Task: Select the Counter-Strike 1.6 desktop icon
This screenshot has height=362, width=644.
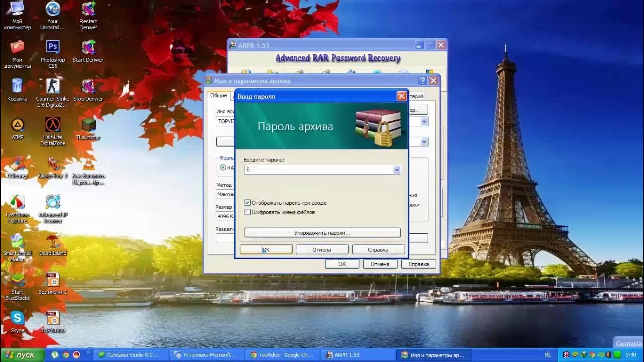Action: 53,93
